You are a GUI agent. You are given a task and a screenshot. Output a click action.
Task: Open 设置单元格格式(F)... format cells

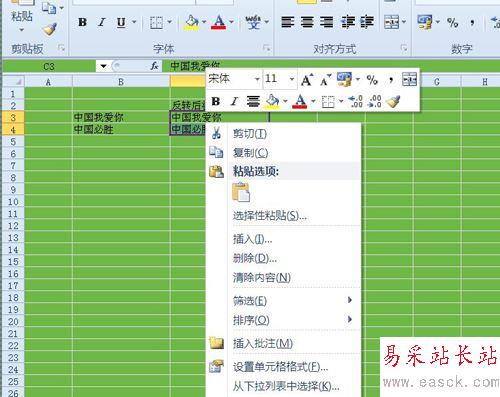point(283,367)
